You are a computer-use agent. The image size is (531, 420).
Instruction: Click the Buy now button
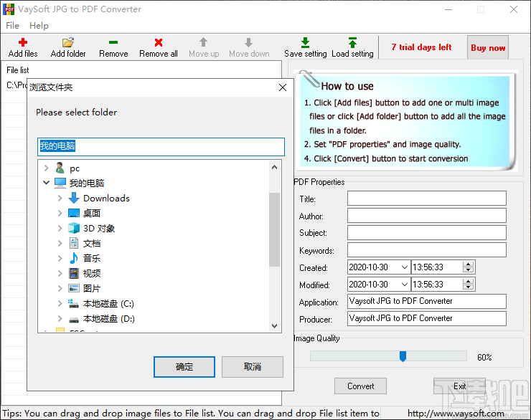point(488,48)
